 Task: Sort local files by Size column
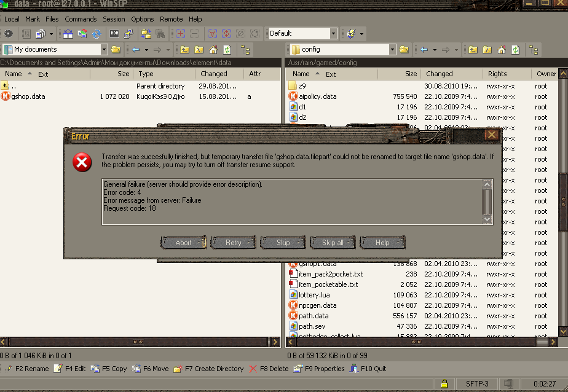112,74
